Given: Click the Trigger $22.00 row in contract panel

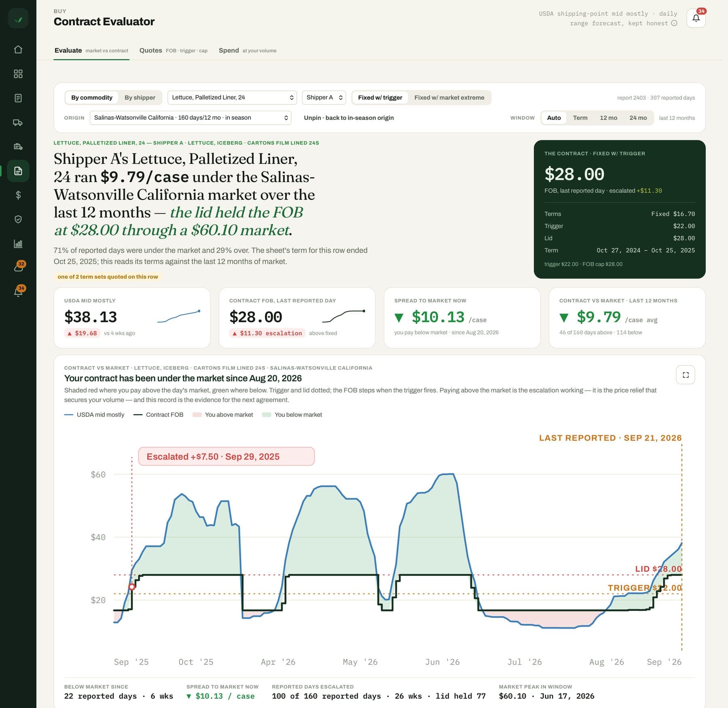Looking at the screenshot, I should 620,226.
